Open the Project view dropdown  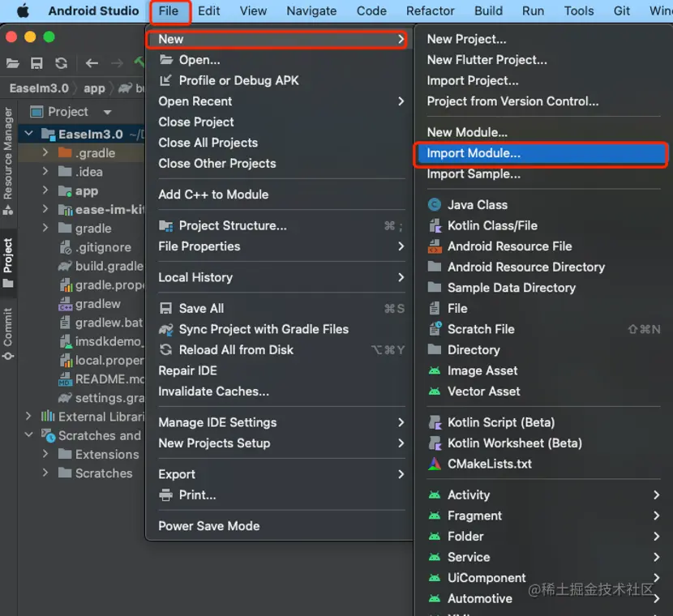pyautogui.click(x=107, y=113)
